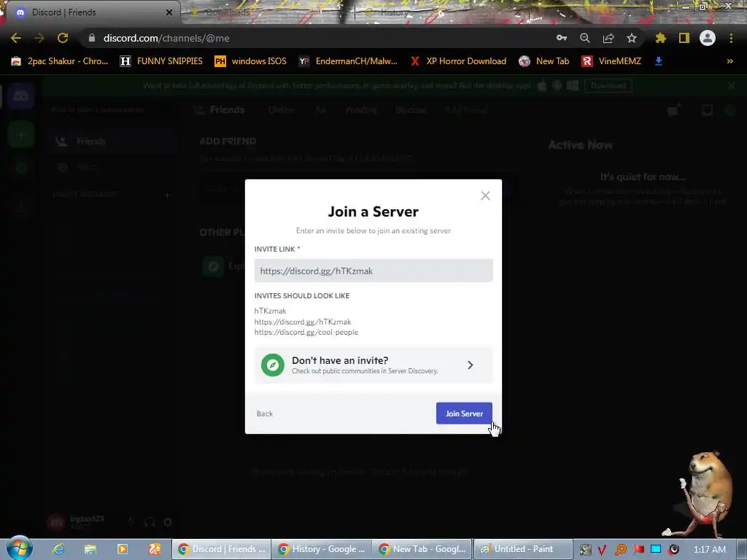Image resolution: width=747 pixels, height=560 pixels.
Task: Open the EndermanCH/Malw... bookmark
Action: [348, 61]
